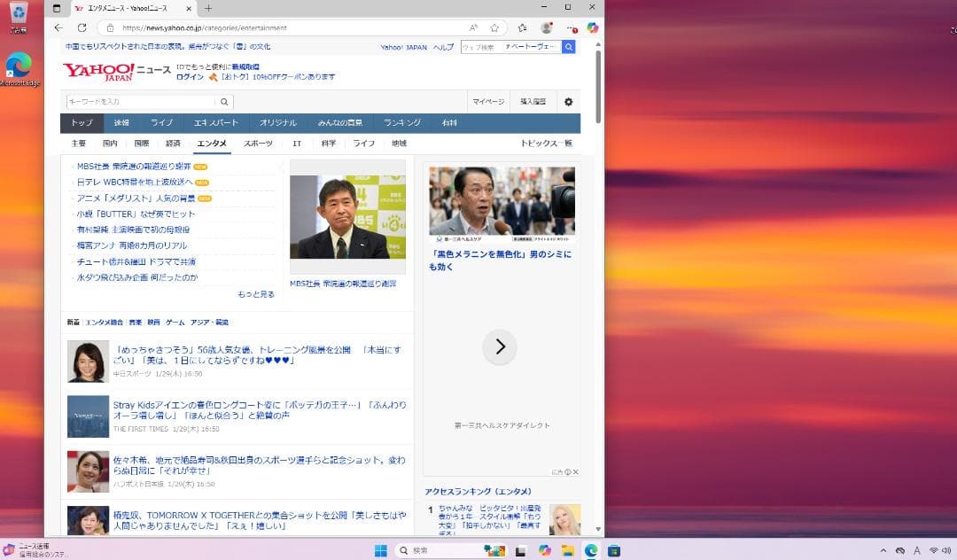Click the blue web search button icon
This screenshot has width=957, height=560.
(568, 46)
